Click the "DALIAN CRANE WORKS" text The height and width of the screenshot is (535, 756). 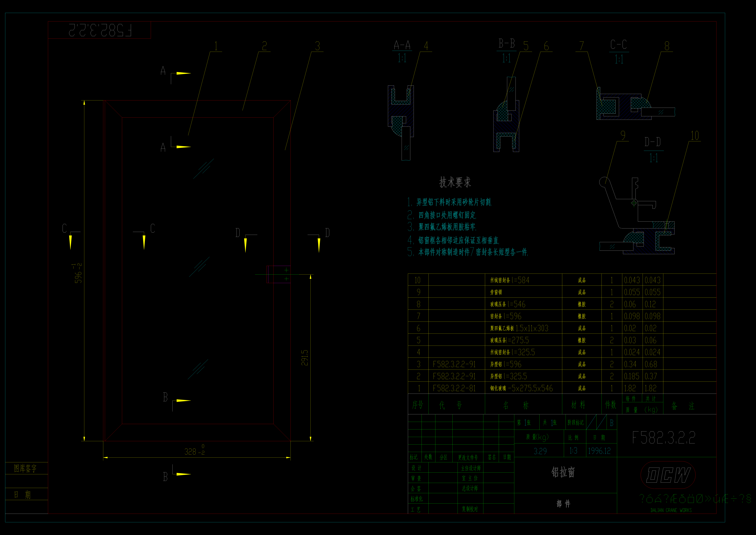pyautogui.click(x=671, y=510)
